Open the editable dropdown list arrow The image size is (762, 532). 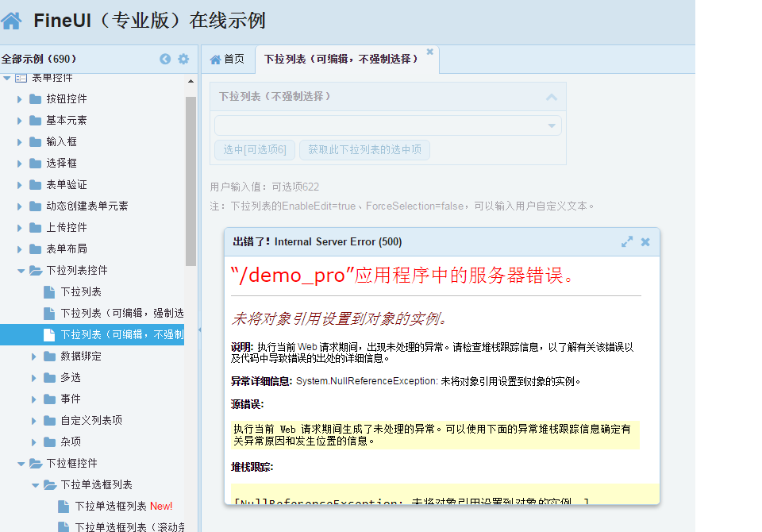552,125
